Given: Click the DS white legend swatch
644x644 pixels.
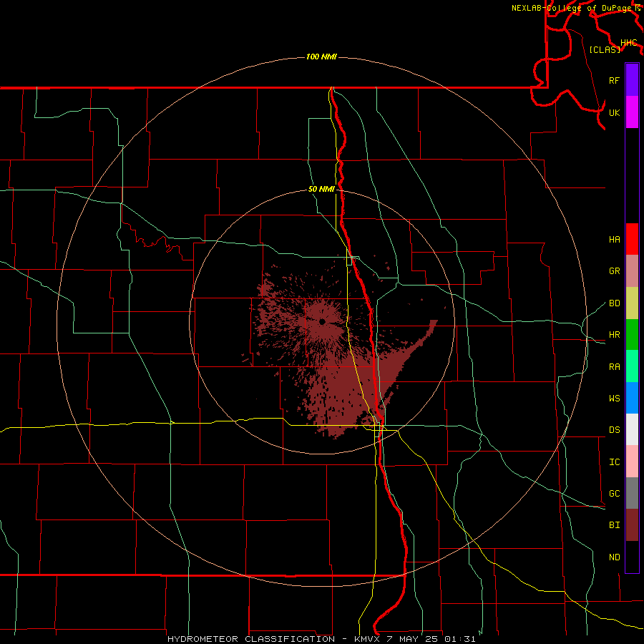Looking at the screenshot, I should pyautogui.click(x=632, y=429).
